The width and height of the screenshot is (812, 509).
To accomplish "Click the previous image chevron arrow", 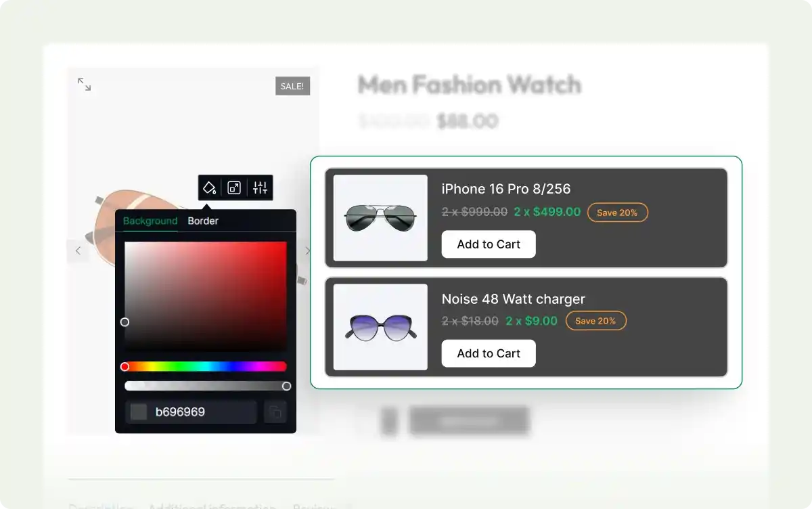I will [x=78, y=250].
